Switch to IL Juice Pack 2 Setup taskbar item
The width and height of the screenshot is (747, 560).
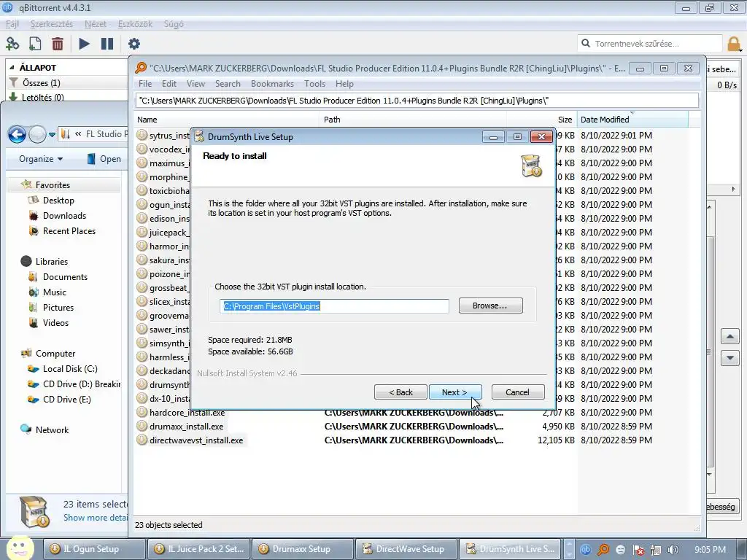pos(198,549)
